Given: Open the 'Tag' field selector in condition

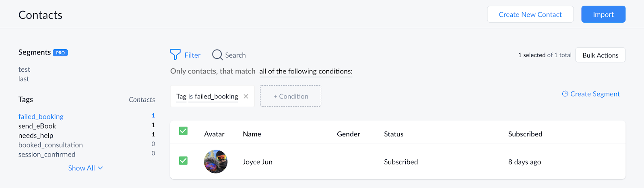Looking at the screenshot, I should click(x=181, y=96).
